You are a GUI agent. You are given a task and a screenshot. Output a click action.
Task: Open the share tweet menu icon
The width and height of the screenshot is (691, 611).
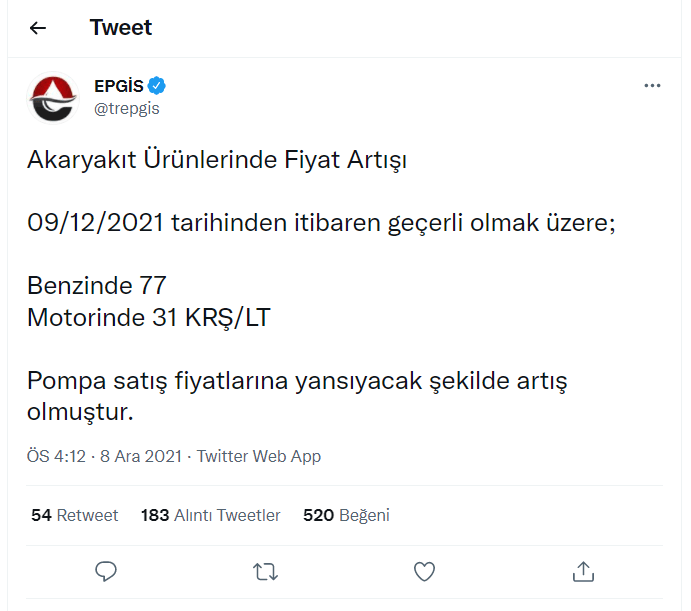pos(584,571)
